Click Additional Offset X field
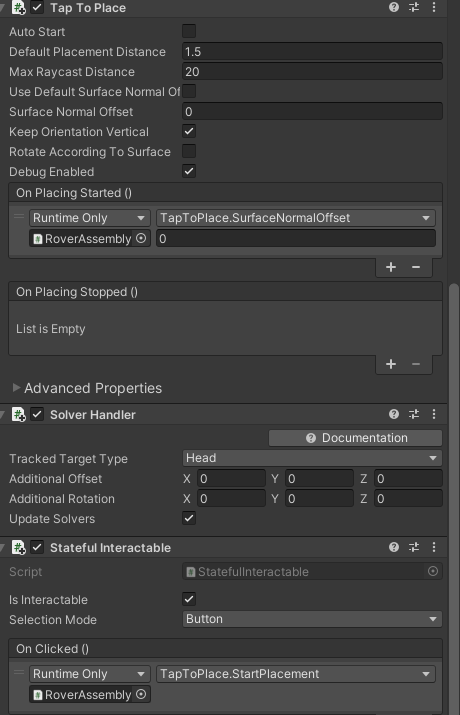The height and width of the screenshot is (715, 460). (231, 479)
